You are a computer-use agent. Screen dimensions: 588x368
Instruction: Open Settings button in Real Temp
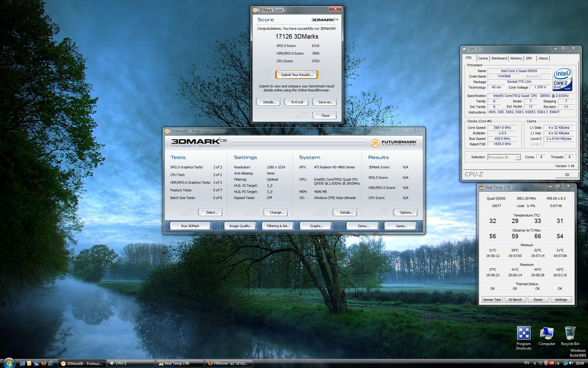561,299
